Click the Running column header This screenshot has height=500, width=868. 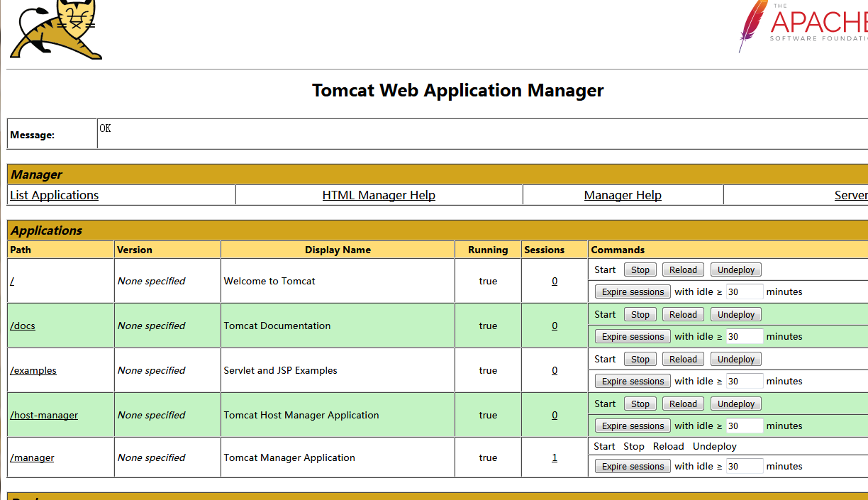click(x=488, y=250)
